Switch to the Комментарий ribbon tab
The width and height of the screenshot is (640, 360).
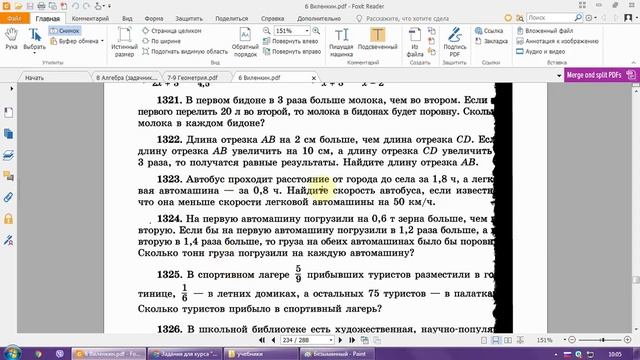(x=90, y=18)
